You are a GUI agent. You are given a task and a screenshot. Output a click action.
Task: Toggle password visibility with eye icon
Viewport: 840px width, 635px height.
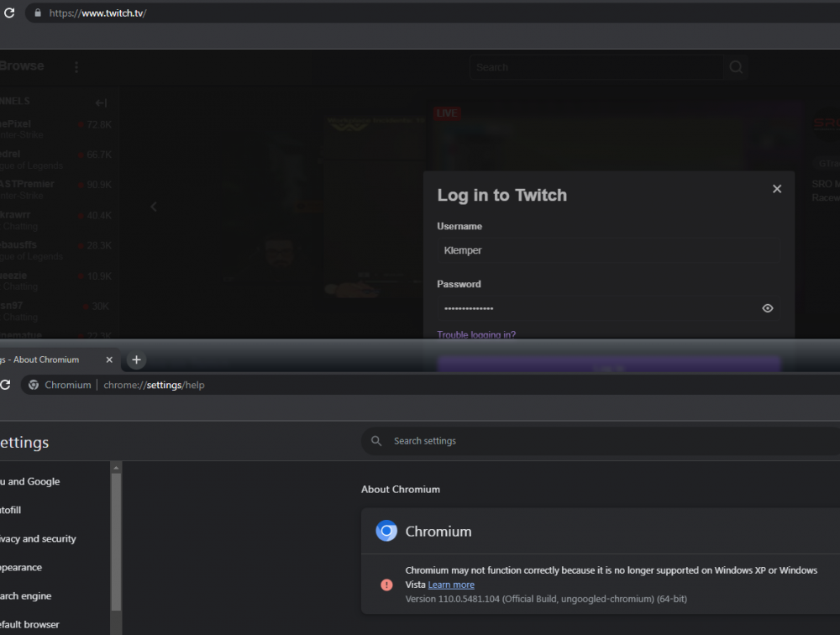pos(767,308)
